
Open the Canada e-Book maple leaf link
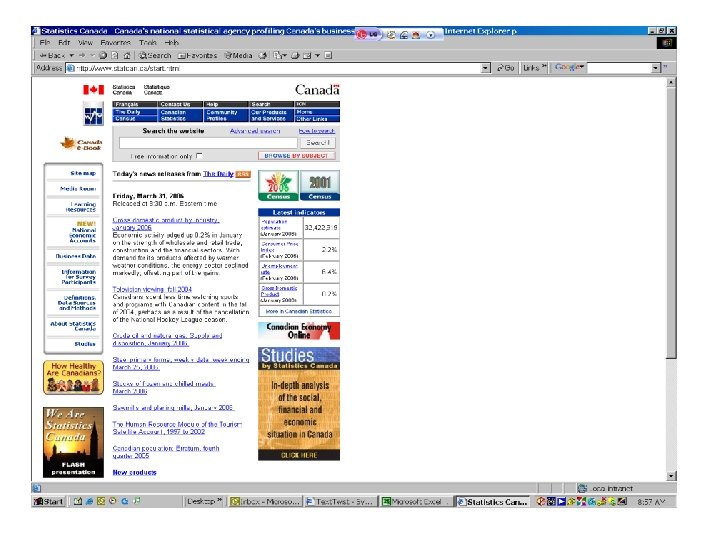(81, 144)
